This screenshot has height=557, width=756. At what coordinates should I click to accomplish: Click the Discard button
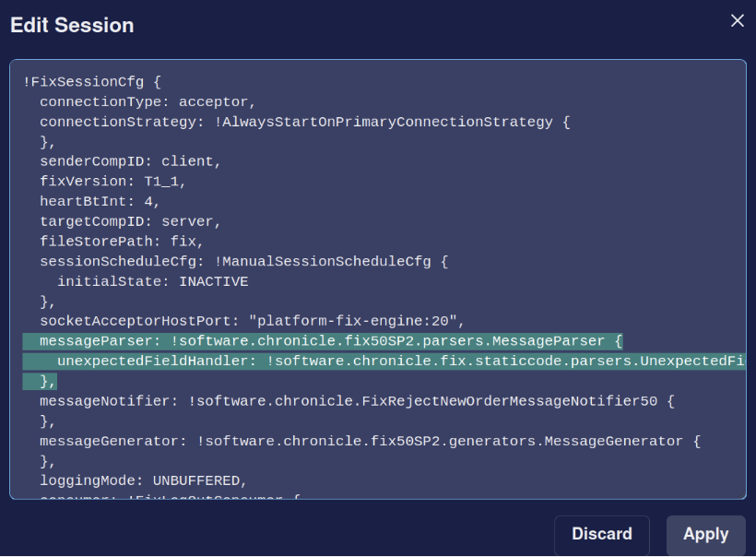click(x=602, y=534)
